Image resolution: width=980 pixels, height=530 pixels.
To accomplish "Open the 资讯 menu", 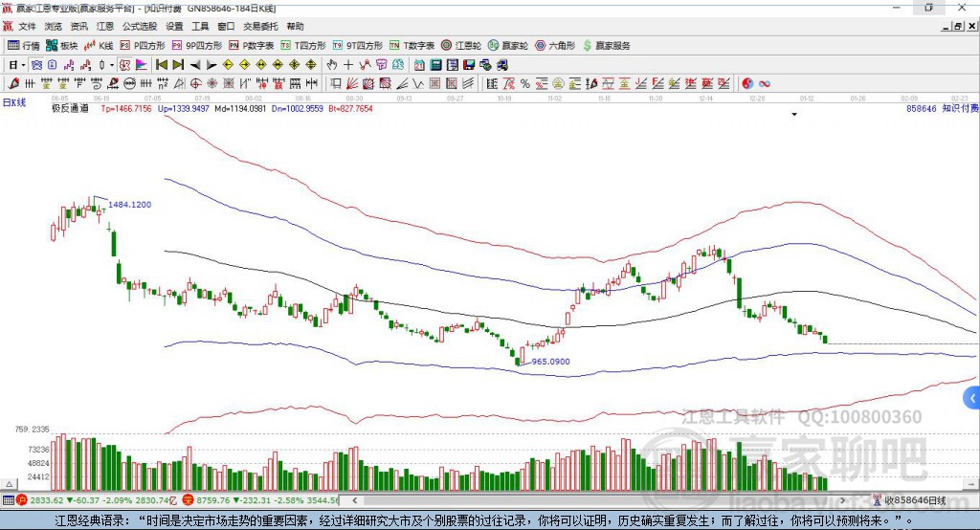I will point(78,26).
